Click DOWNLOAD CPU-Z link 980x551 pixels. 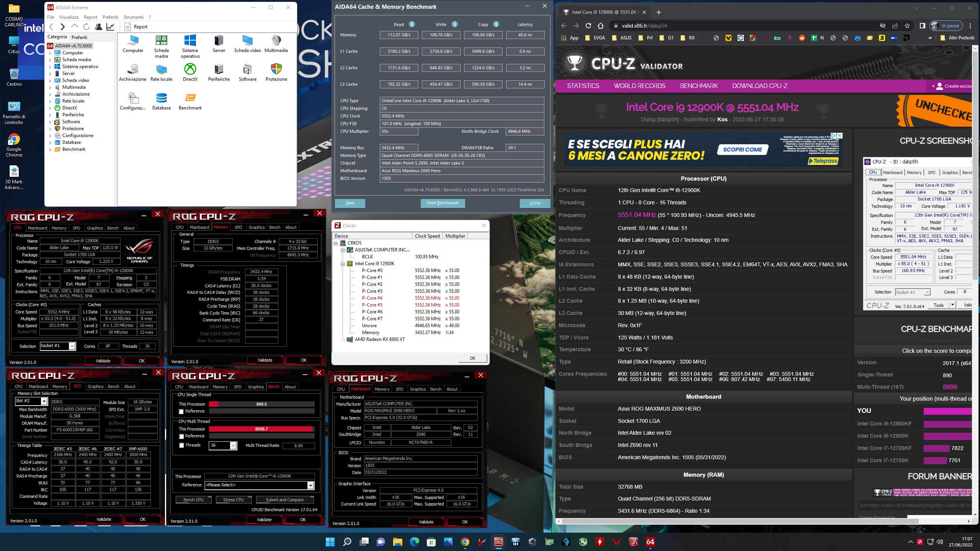(759, 86)
